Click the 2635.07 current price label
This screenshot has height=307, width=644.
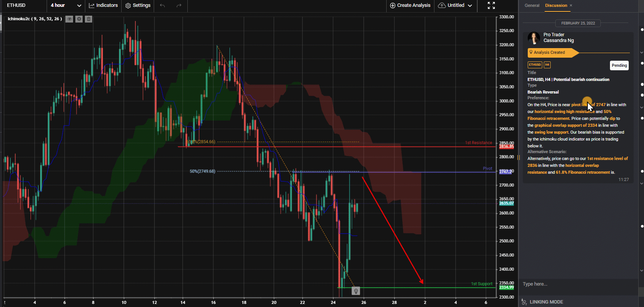pos(506,203)
